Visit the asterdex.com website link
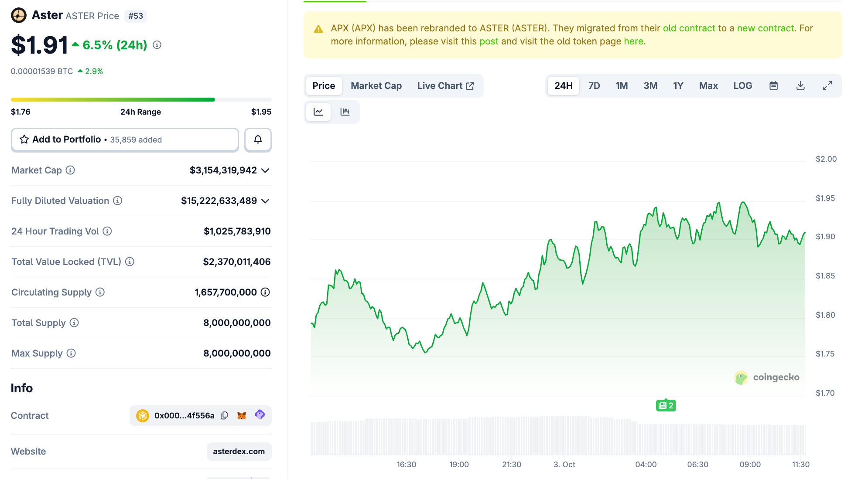The height and width of the screenshot is (479, 868). pyautogui.click(x=239, y=452)
